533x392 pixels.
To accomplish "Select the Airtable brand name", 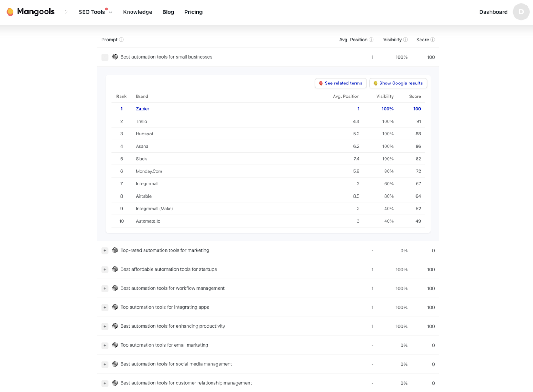I will point(144,196).
